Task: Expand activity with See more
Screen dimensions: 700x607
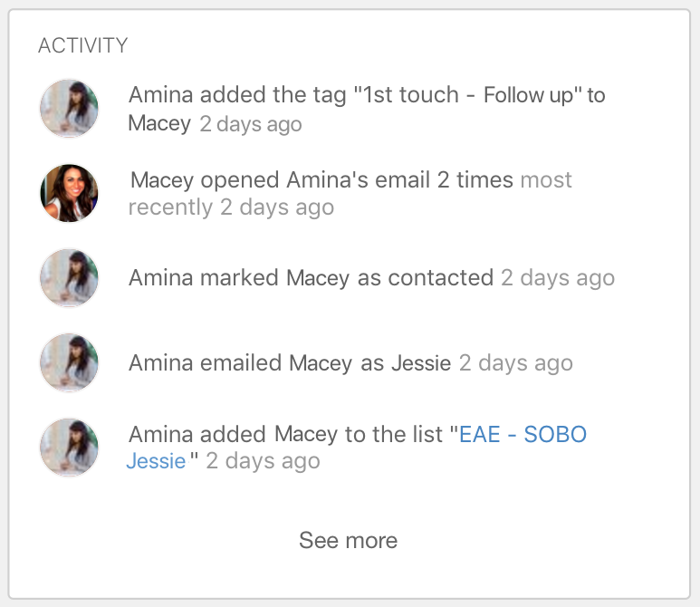Action: click(349, 541)
